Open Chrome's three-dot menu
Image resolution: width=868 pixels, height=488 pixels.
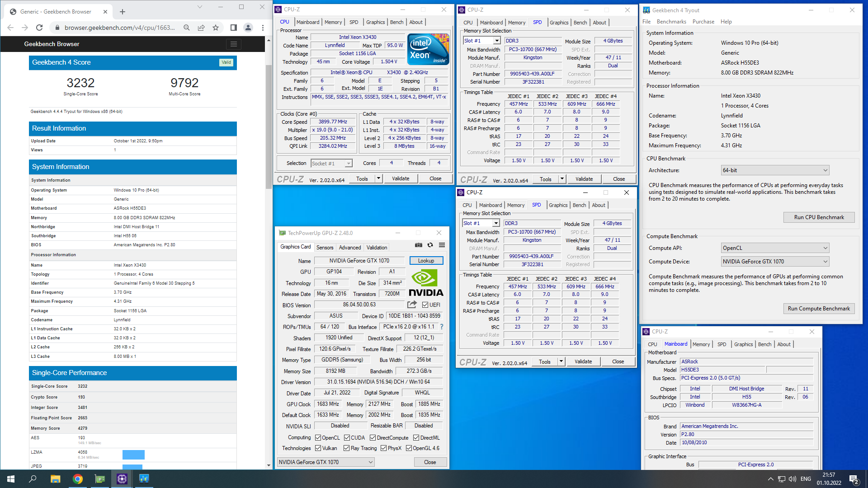pyautogui.click(x=263, y=28)
